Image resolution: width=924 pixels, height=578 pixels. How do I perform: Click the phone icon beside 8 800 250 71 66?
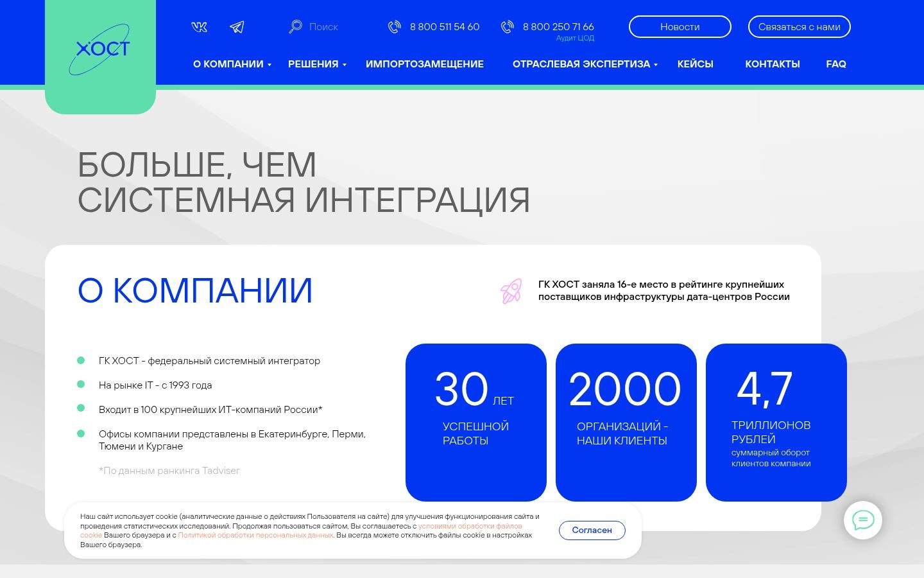pos(507,27)
